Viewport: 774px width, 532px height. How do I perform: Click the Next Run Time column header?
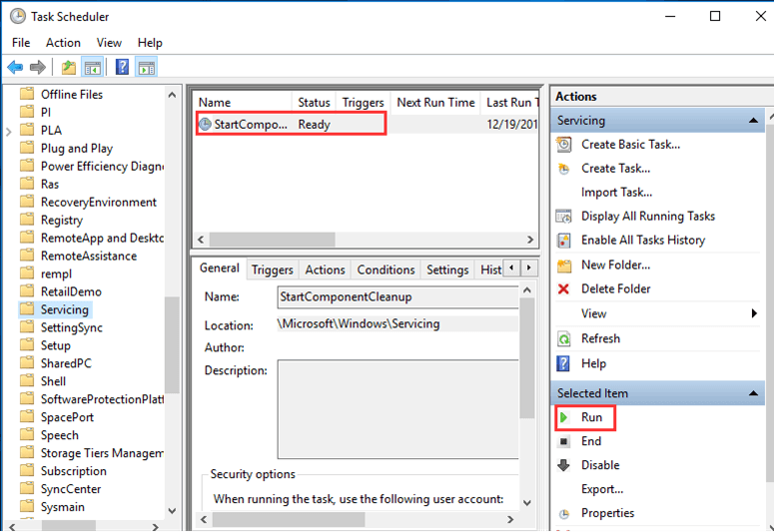[x=435, y=103]
